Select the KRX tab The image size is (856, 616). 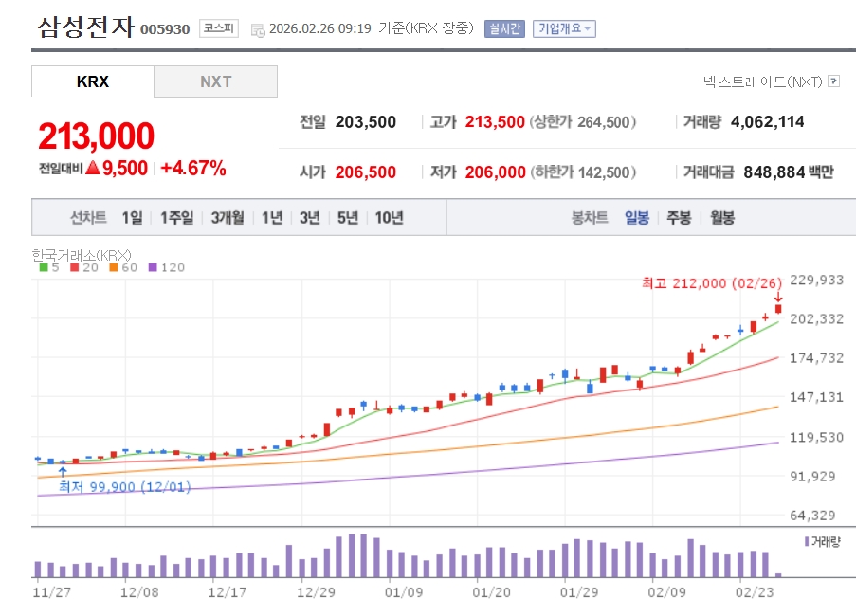pyautogui.click(x=93, y=82)
